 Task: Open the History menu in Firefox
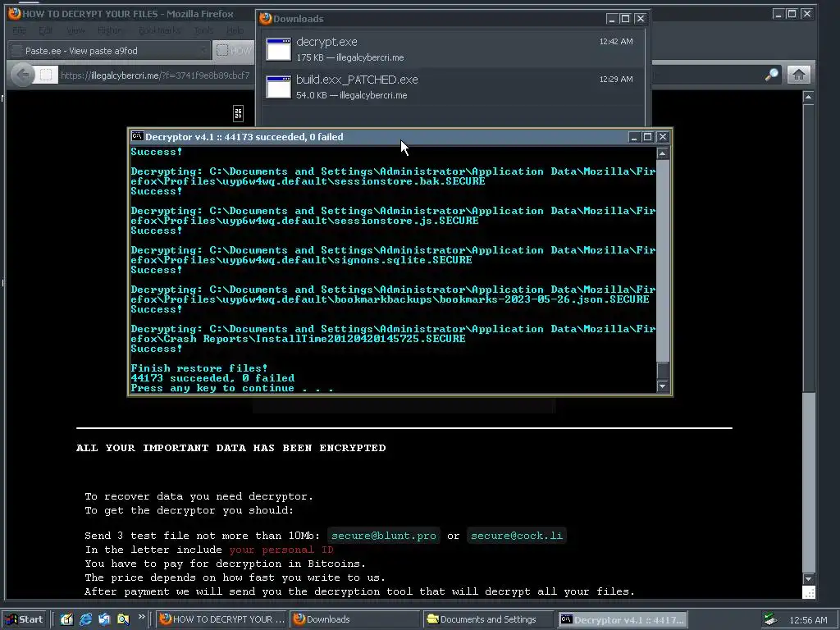pyautogui.click(x=110, y=30)
